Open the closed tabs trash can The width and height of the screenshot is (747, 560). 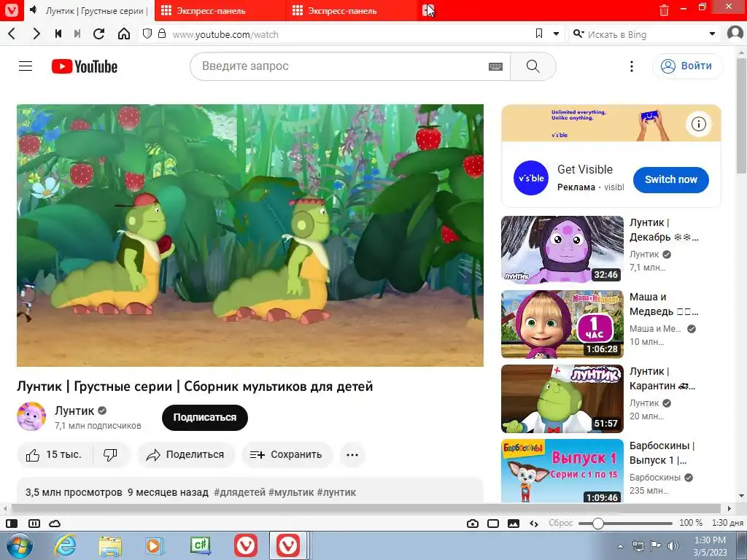click(664, 10)
